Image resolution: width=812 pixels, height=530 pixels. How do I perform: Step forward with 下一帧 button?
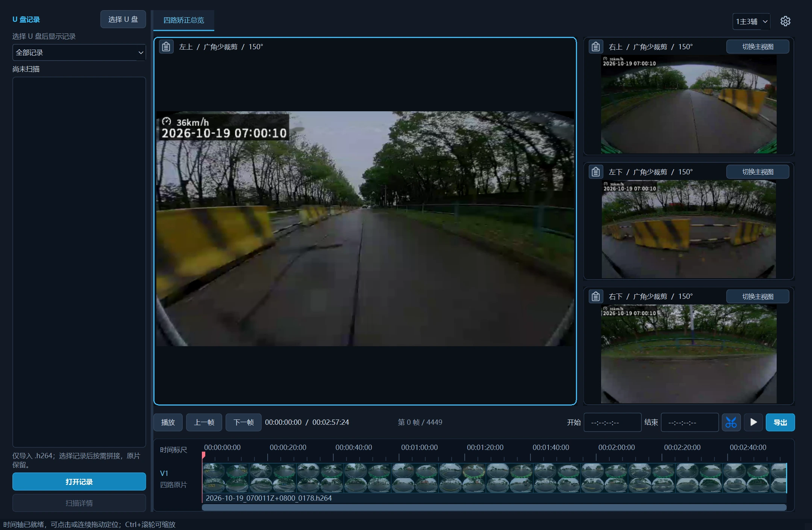point(244,422)
